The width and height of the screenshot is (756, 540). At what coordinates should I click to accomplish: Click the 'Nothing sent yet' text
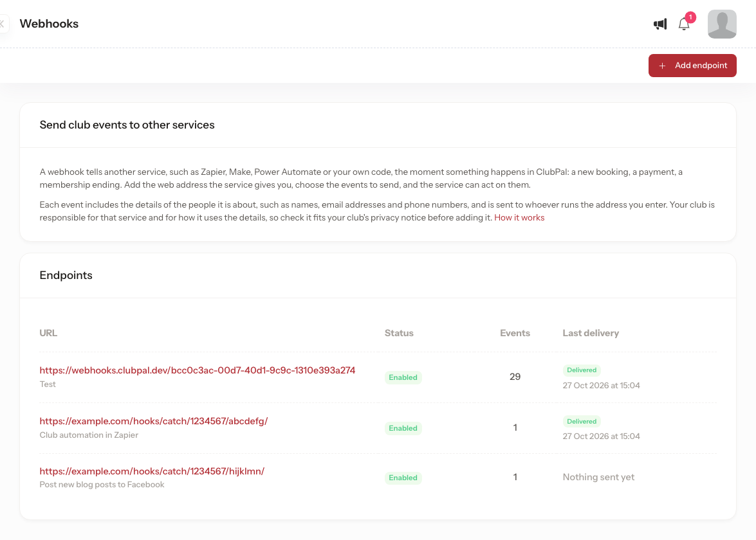tap(598, 477)
